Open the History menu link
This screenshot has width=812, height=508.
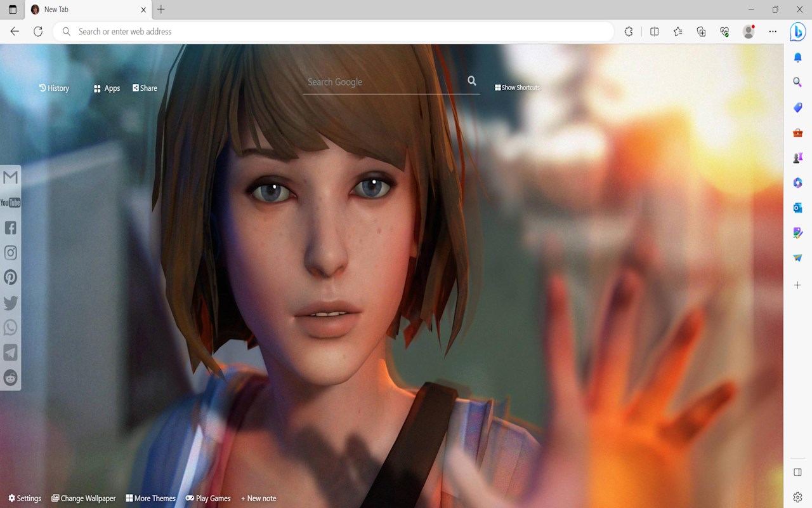tap(54, 88)
